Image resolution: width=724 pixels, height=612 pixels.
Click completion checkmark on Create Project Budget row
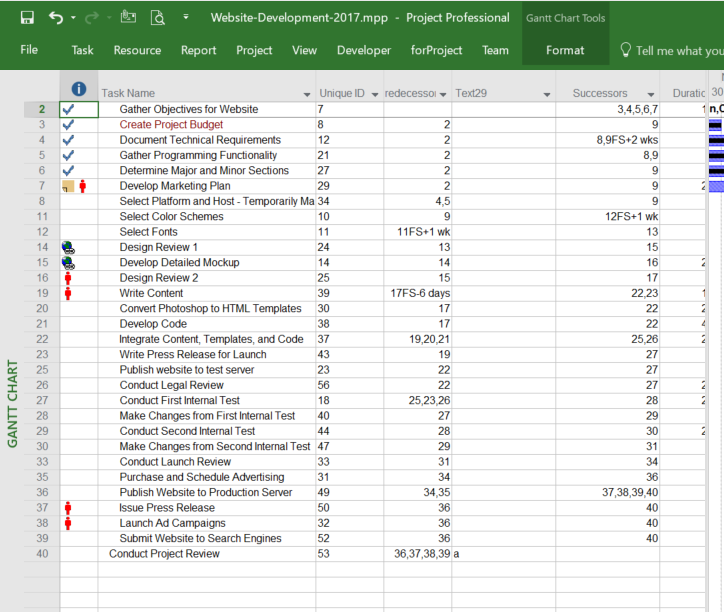point(68,125)
